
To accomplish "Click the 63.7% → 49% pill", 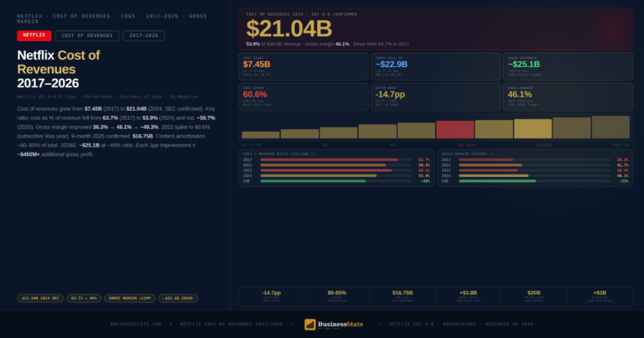I will [x=84, y=299].
